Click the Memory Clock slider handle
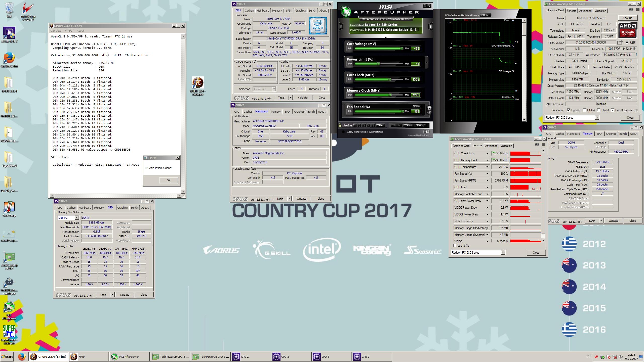 tap(390, 95)
